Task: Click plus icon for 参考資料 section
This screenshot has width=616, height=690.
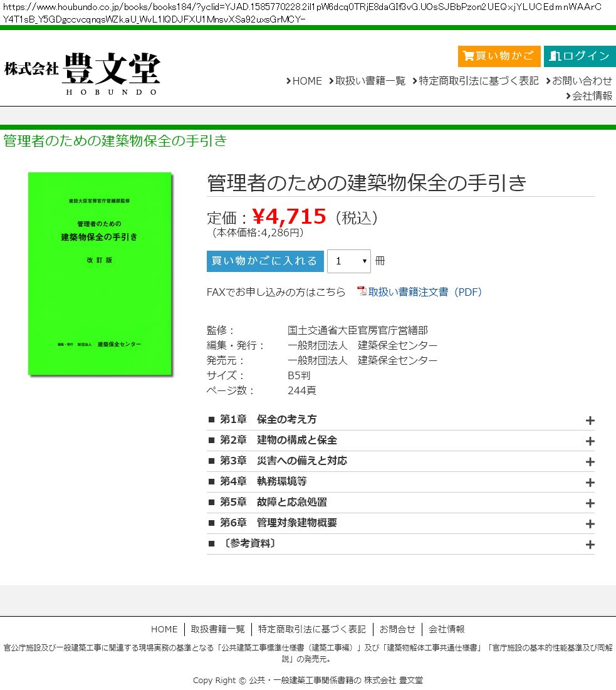Action: [589, 545]
